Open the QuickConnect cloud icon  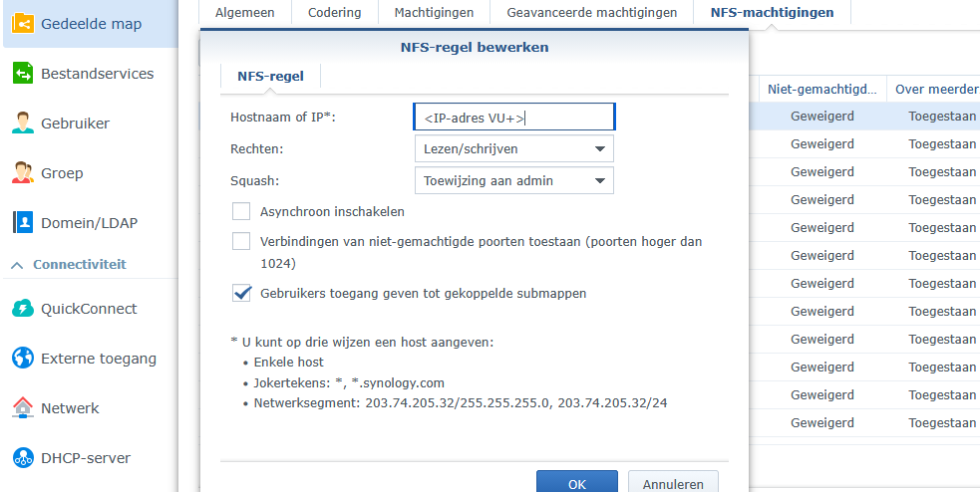23,309
